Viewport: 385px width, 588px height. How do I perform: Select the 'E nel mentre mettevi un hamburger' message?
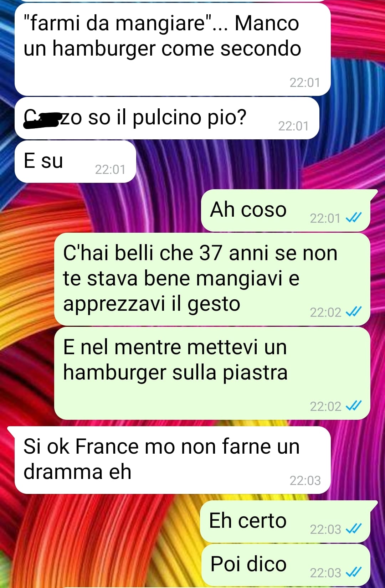point(212,373)
